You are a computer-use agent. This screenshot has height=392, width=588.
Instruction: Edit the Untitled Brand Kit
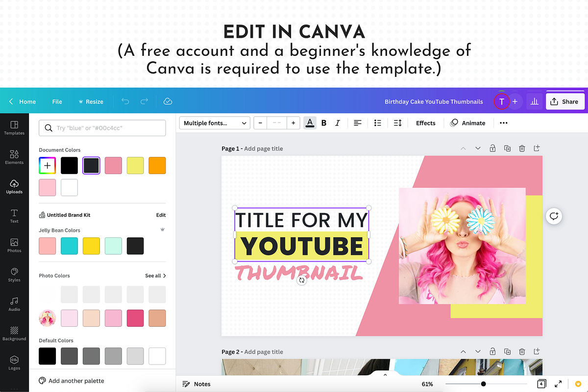tap(161, 215)
